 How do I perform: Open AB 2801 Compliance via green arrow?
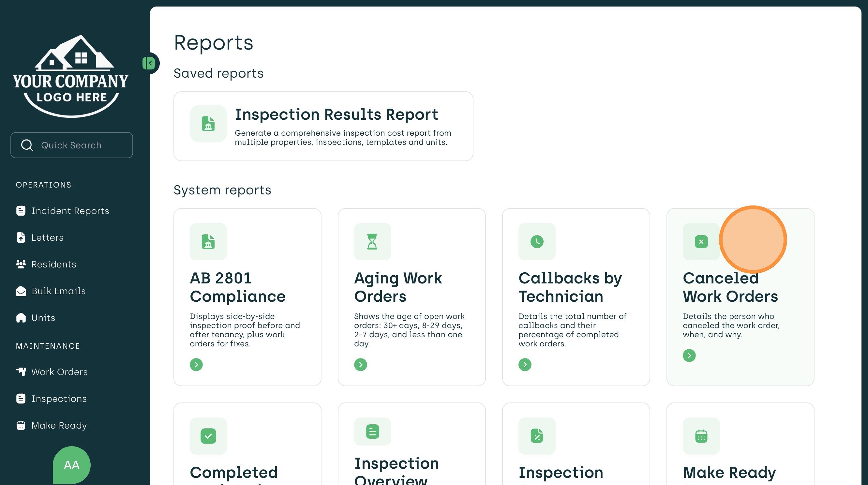pos(196,364)
